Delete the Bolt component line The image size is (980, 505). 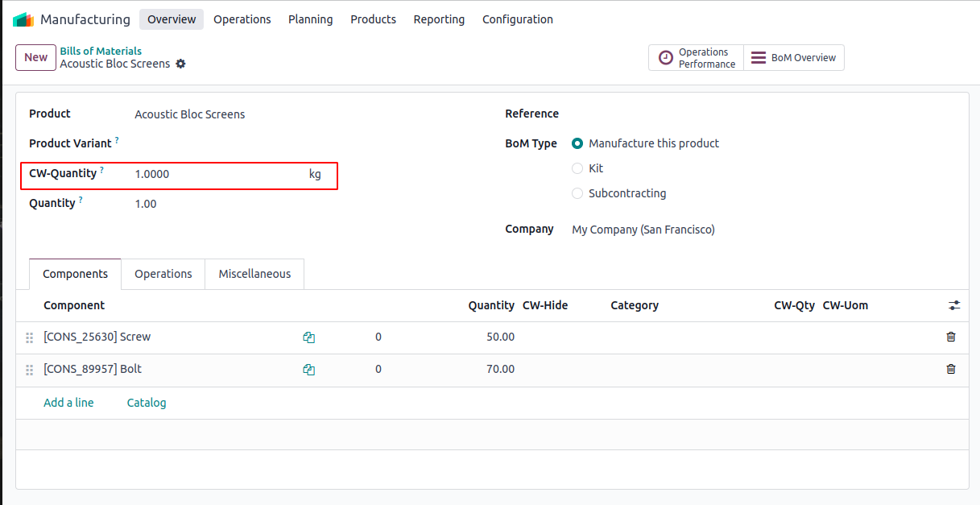click(x=951, y=369)
